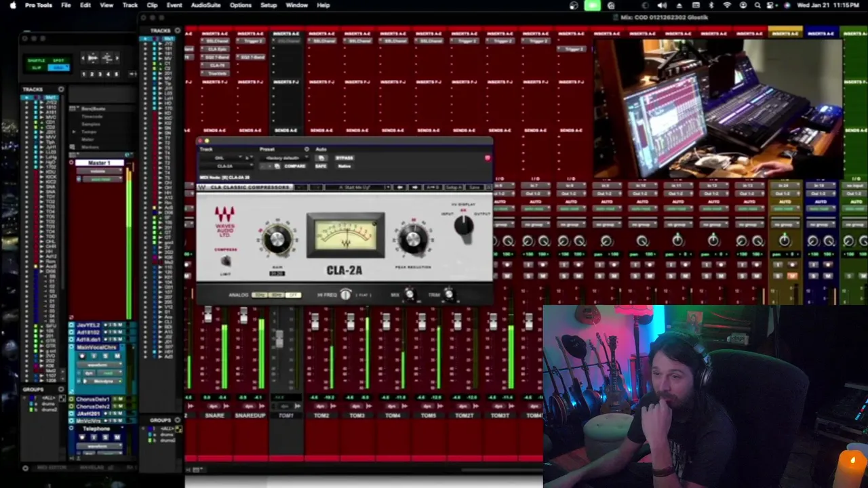
Task: Select zoom preset 5
Action: [x=116, y=74]
